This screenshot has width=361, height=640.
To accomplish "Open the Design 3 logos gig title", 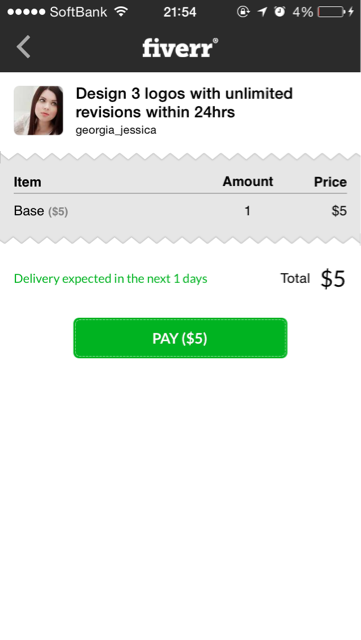I will click(x=184, y=102).
